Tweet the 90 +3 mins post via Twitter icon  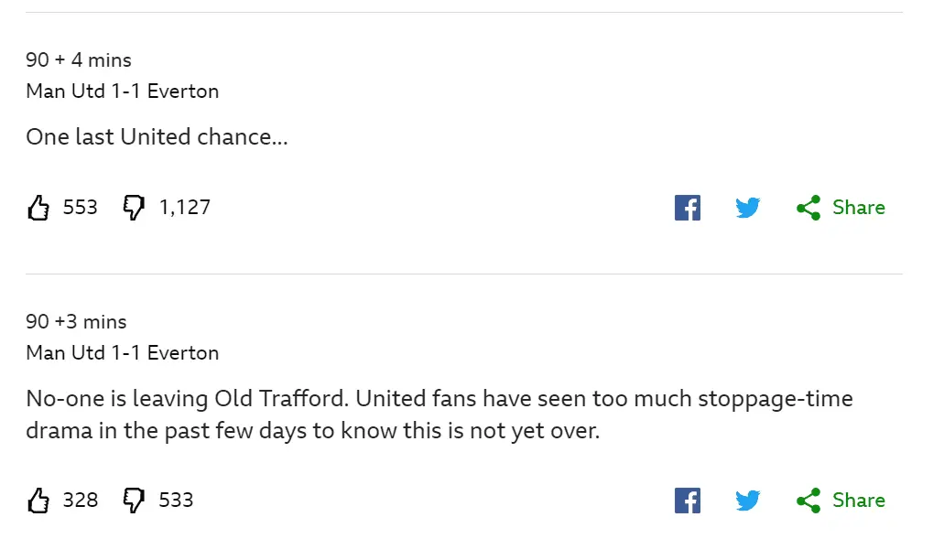coord(747,501)
